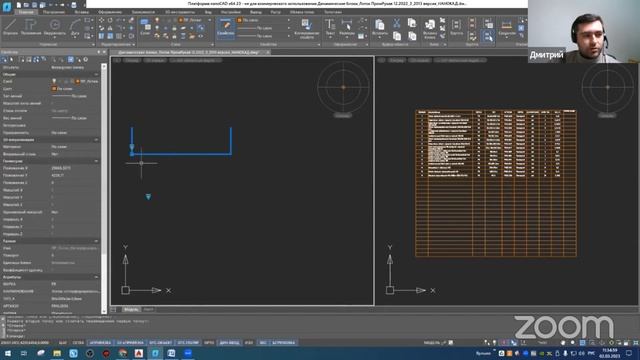Click the nanoCAD application logo button

(7, 7)
